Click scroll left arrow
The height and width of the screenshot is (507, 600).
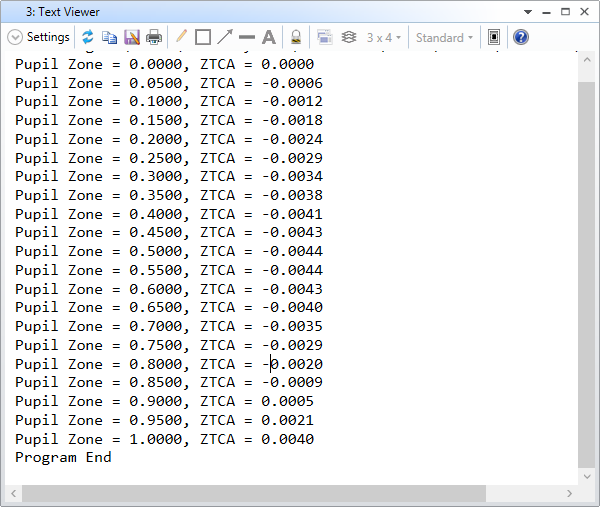click(x=13, y=493)
